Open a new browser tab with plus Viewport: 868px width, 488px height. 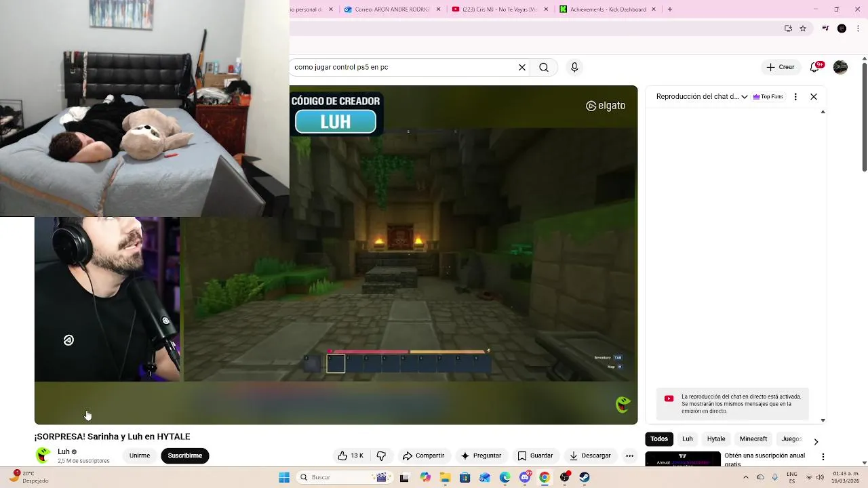[670, 9]
